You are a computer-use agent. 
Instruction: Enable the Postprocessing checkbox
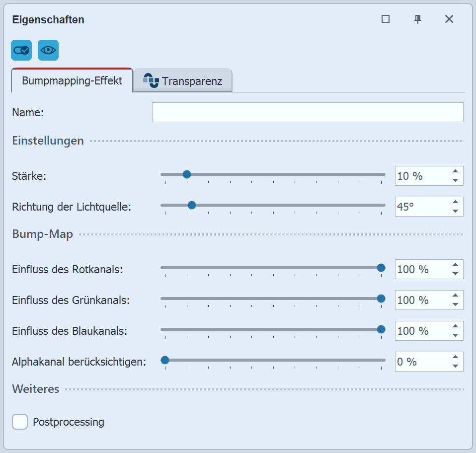pyautogui.click(x=20, y=422)
